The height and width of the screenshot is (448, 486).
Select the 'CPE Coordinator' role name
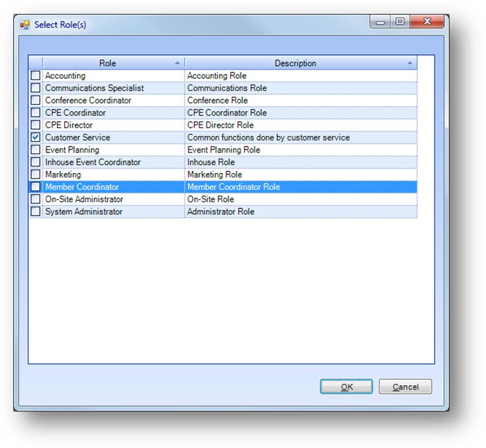[75, 113]
